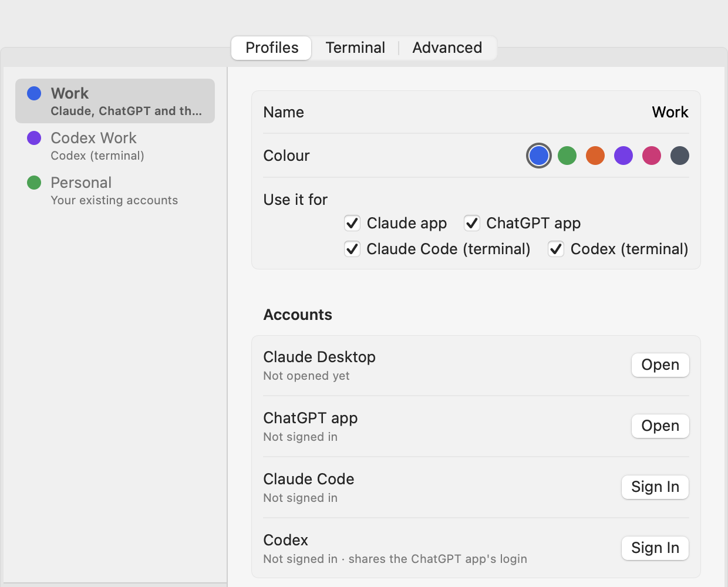Switch to the Profiles tab
Image resolution: width=728 pixels, height=587 pixels.
pyautogui.click(x=271, y=48)
